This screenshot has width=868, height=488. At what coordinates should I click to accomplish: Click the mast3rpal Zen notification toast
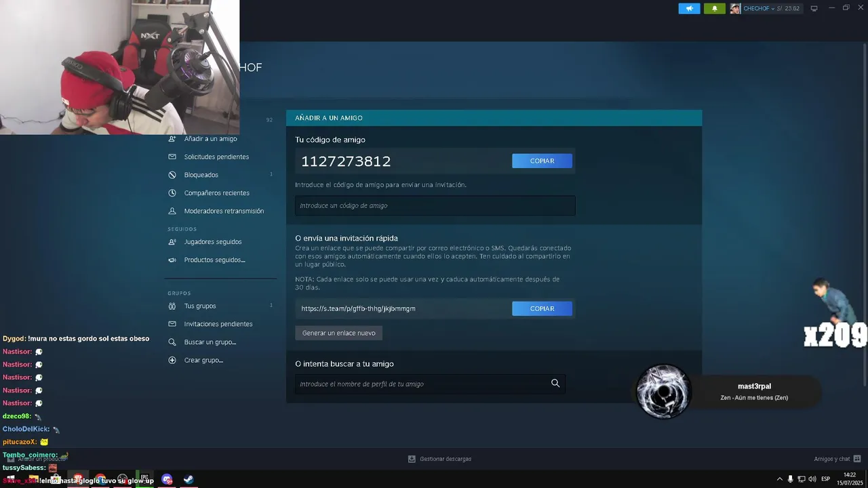coord(728,391)
